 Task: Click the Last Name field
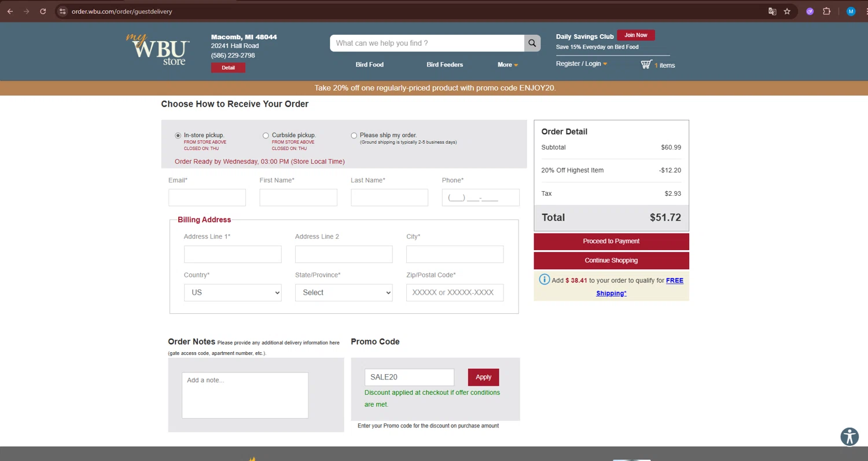click(x=389, y=197)
